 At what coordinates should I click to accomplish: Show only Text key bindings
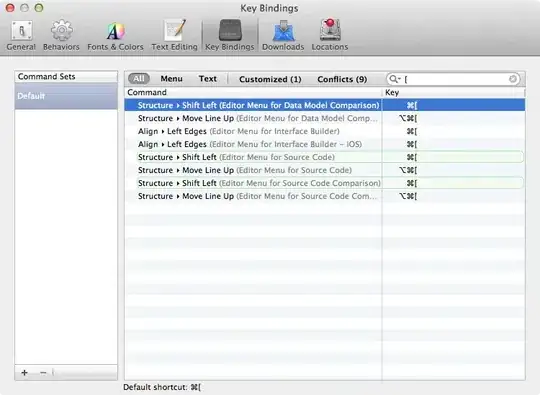pyautogui.click(x=208, y=79)
